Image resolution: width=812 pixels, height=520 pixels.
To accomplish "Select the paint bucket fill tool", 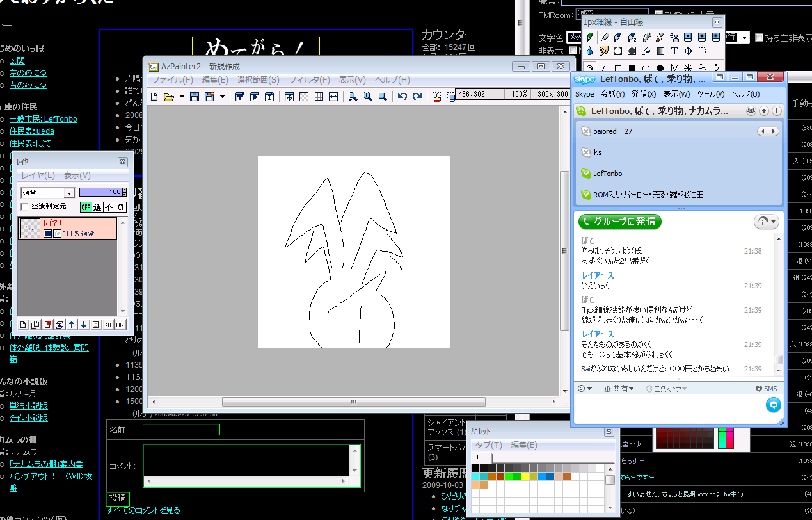I will pyautogui.click(x=646, y=51).
